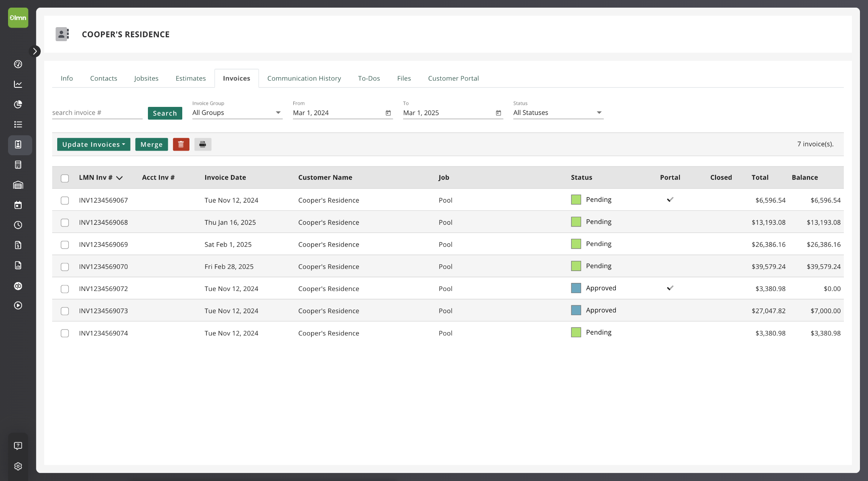Image resolution: width=868 pixels, height=481 pixels.
Task: Open the line chart icon in sidebar
Action: (18, 84)
